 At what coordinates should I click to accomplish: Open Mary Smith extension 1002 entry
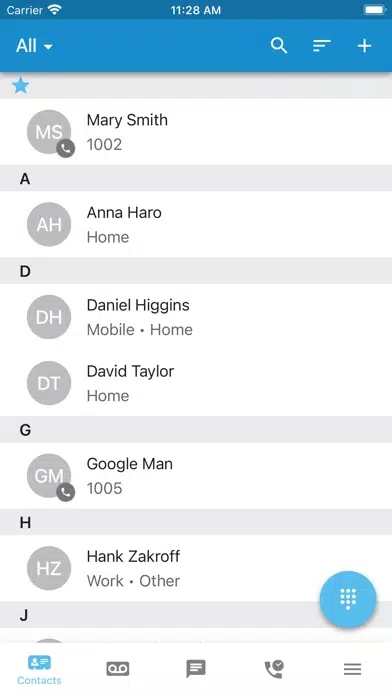coord(196,131)
